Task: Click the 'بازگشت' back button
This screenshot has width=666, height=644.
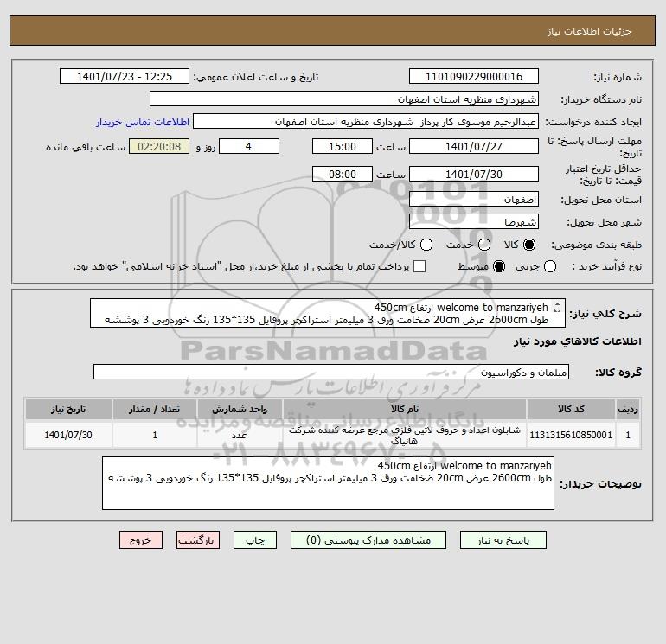Action: (x=198, y=540)
